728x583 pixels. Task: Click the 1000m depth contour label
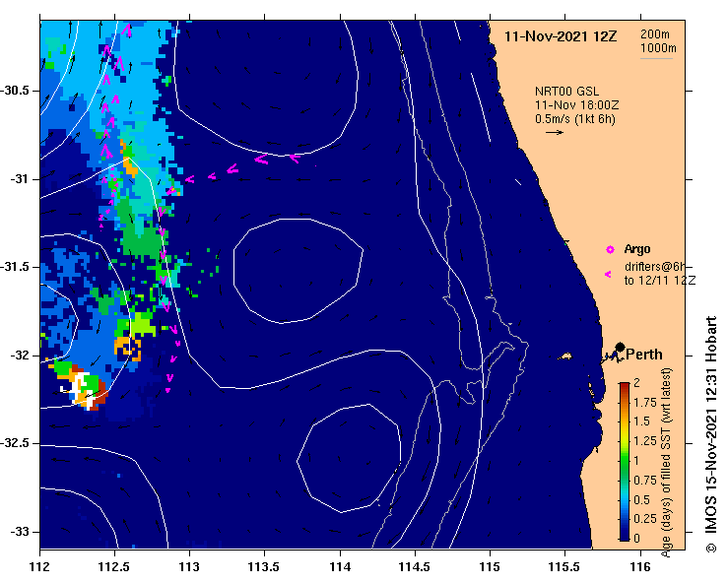click(x=658, y=48)
